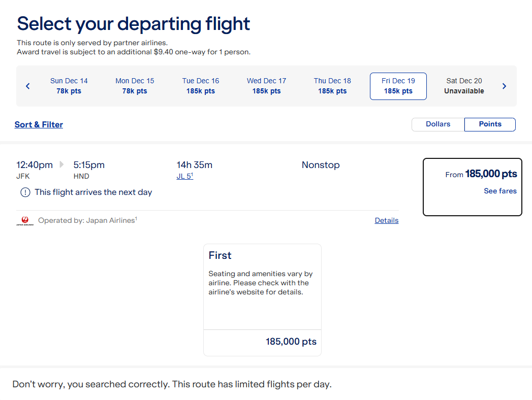This screenshot has width=532, height=400.
Task: Select the Fri Dec 19 date tab
Action: [x=398, y=86]
